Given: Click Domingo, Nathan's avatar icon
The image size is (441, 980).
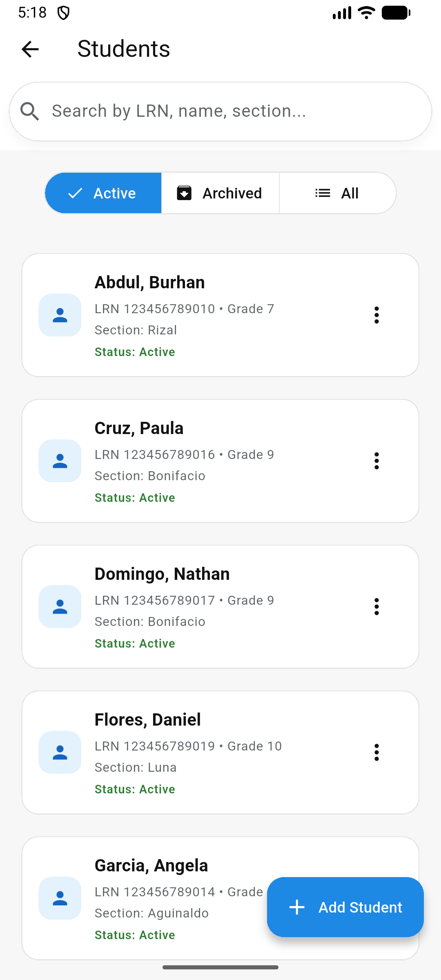Looking at the screenshot, I should [60, 607].
